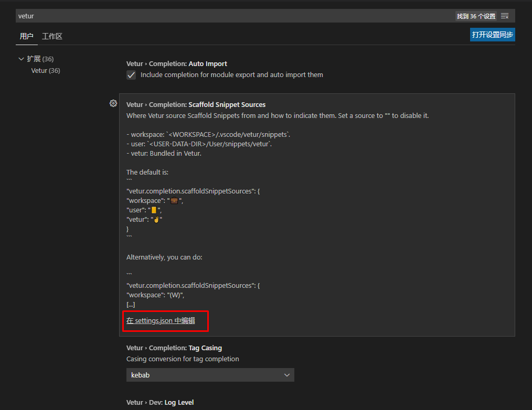Click the 找到 36 个设置 result count badge
This screenshot has height=410, width=532.
point(476,16)
